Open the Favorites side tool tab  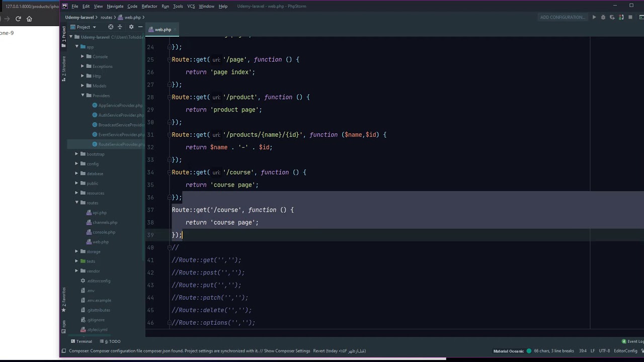tap(63, 300)
